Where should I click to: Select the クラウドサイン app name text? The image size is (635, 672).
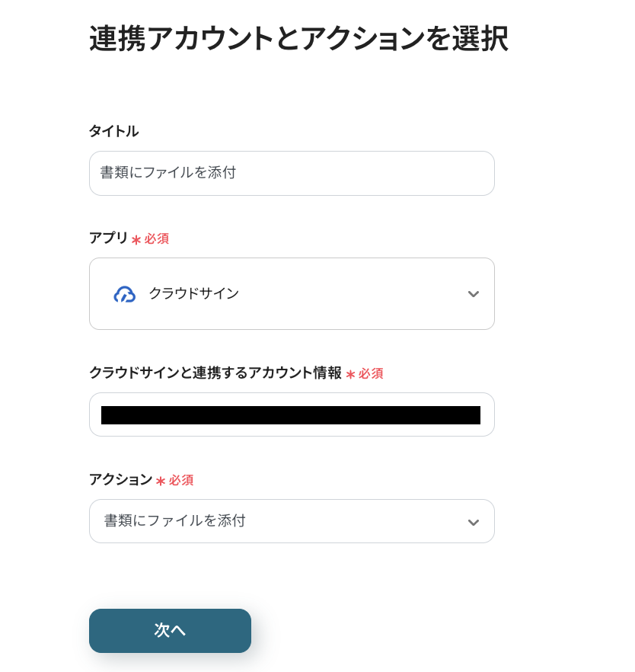pyautogui.click(x=193, y=293)
